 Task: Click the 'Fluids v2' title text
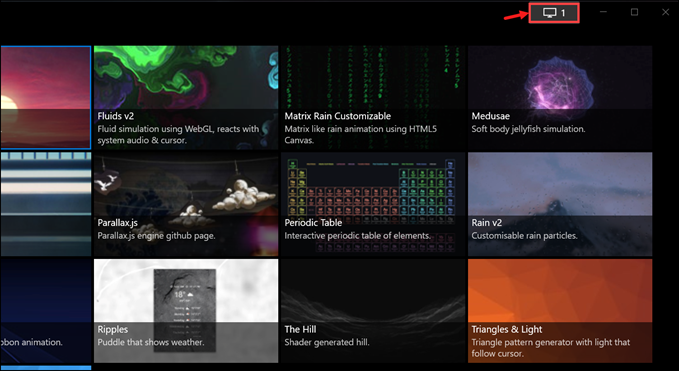click(116, 116)
